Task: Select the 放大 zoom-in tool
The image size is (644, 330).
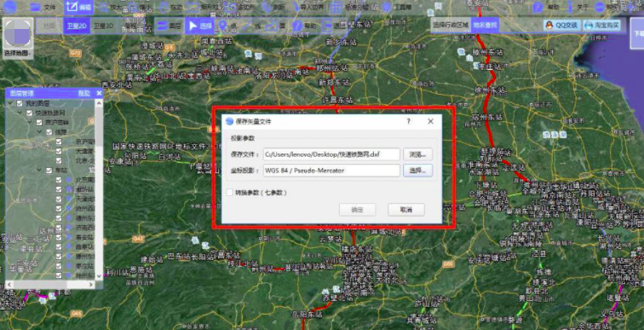Action: pos(110,7)
